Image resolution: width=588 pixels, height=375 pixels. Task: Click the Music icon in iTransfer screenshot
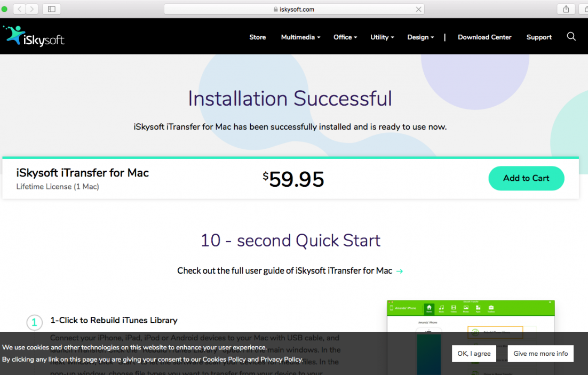(x=441, y=308)
